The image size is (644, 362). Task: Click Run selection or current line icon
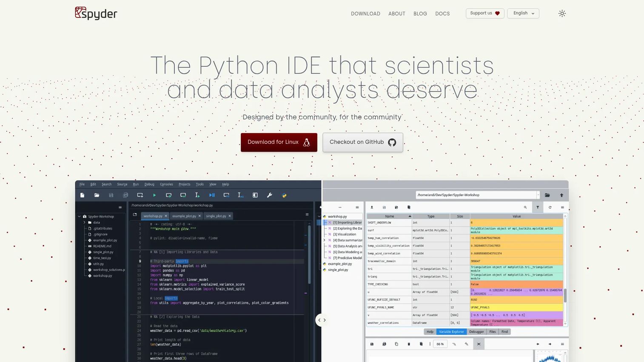click(197, 195)
